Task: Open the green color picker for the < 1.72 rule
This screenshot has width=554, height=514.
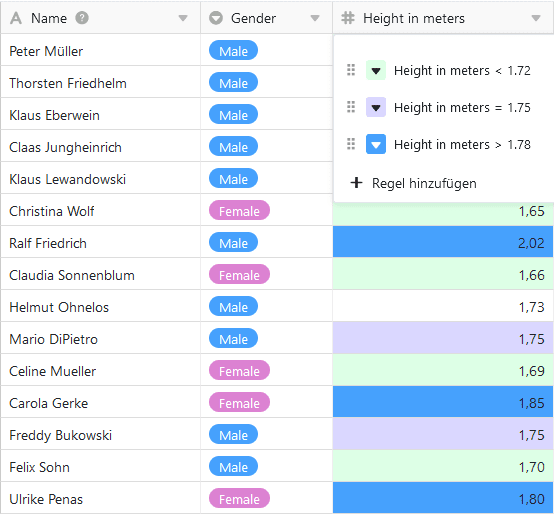Action: 376,70
